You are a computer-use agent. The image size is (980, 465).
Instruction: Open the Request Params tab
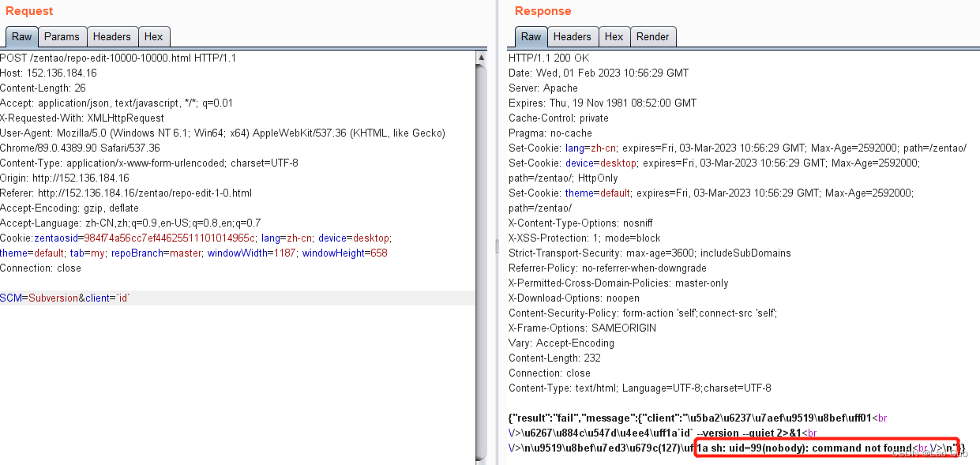62,36
